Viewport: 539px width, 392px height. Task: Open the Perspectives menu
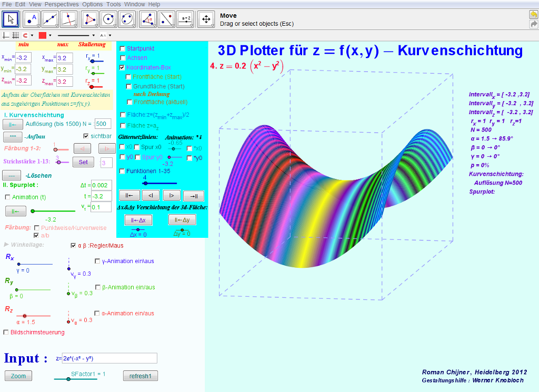point(62,4)
